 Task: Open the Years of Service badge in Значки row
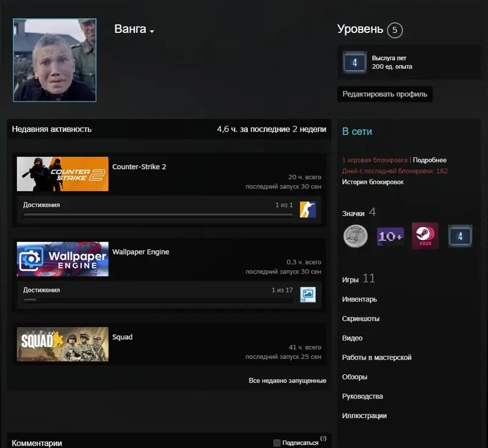click(460, 236)
